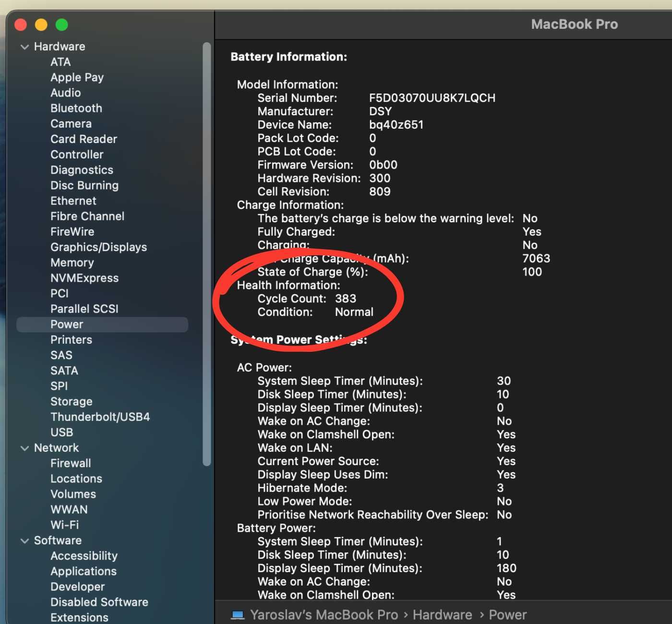
Task: Open the Bluetooth entry
Action: click(x=76, y=108)
